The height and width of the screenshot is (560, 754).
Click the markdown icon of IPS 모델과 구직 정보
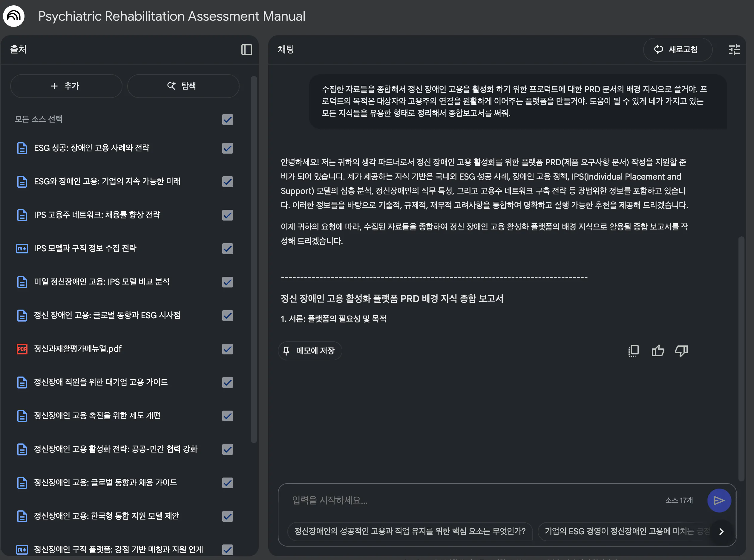(22, 249)
